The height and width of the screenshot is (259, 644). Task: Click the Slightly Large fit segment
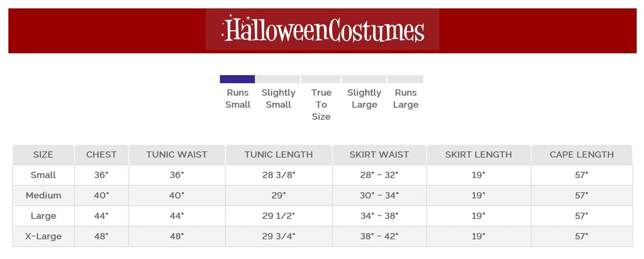364,79
